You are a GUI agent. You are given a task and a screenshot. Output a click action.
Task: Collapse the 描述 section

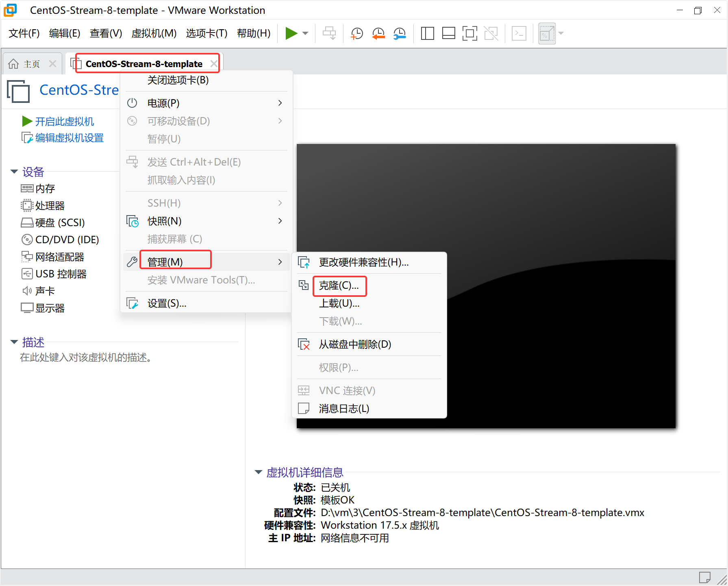pyautogui.click(x=14, y=342)
